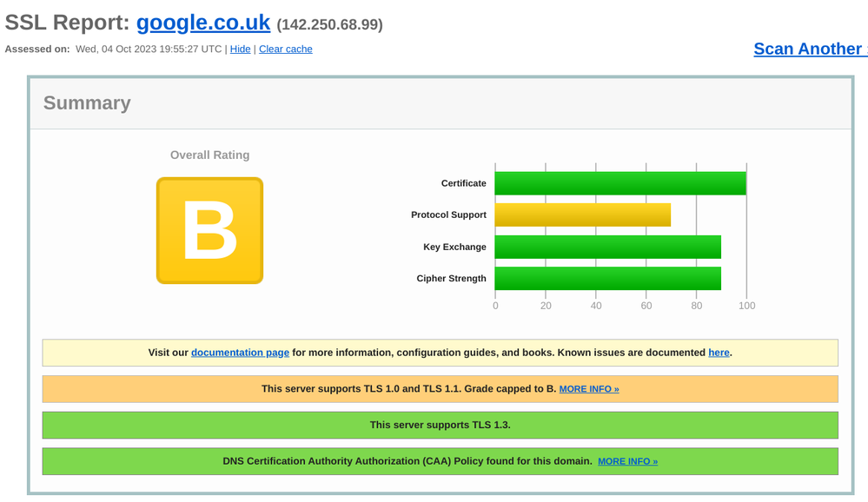The width and height of the screenshot is (868, 502).
Task: Click the yellow B grade badge
Action: point(209,230)
